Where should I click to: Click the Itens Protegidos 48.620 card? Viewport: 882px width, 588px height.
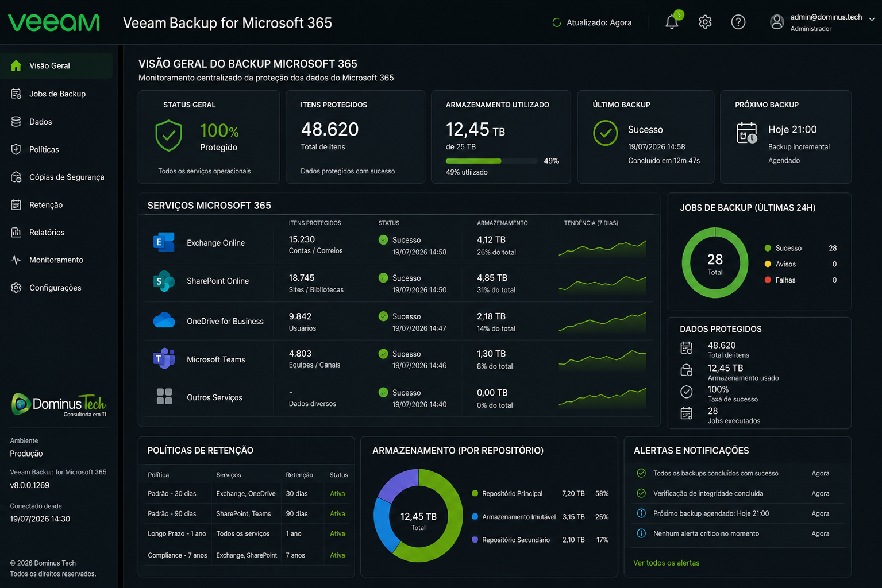(x=356, y=137)
